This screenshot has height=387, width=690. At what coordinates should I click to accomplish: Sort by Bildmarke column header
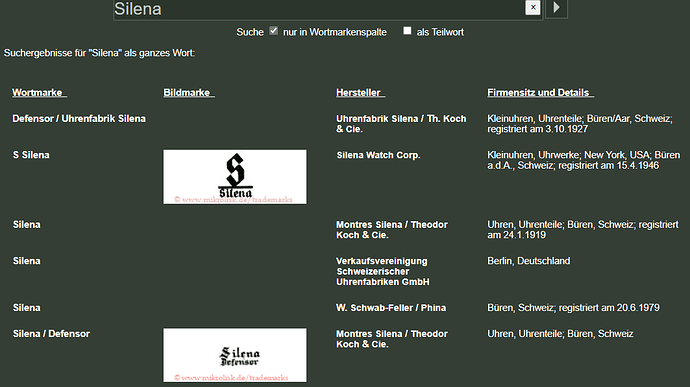[189, 93]
